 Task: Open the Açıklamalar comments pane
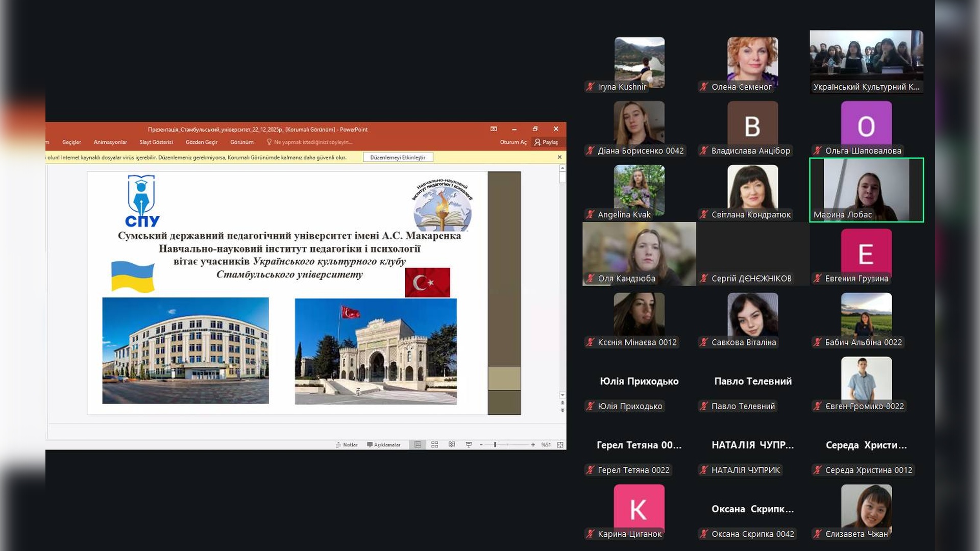(384, 445)
